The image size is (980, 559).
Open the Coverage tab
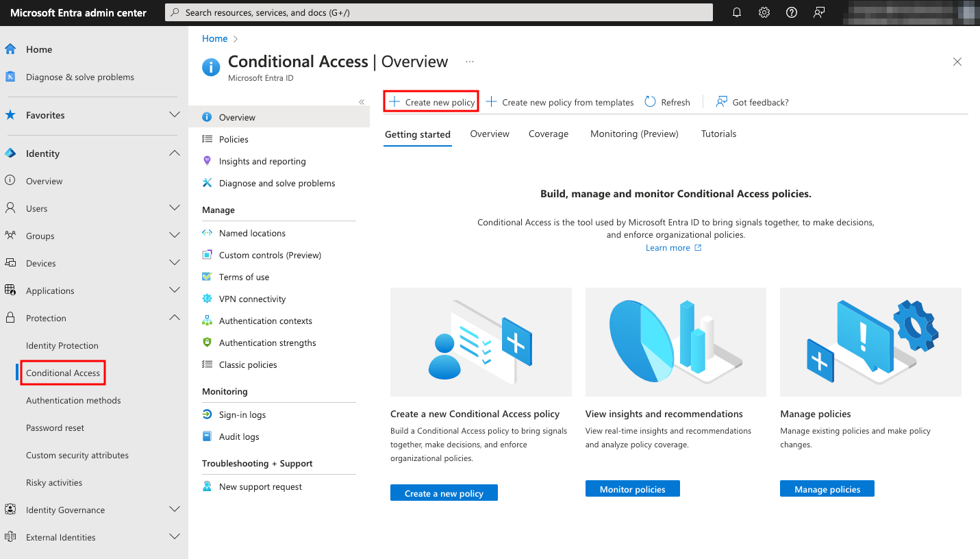[549, 134]
